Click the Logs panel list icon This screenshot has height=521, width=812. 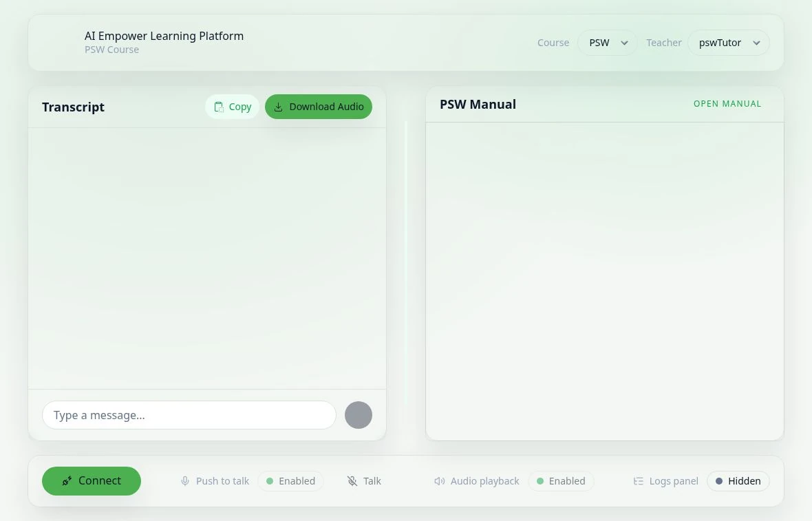[638, 481]
